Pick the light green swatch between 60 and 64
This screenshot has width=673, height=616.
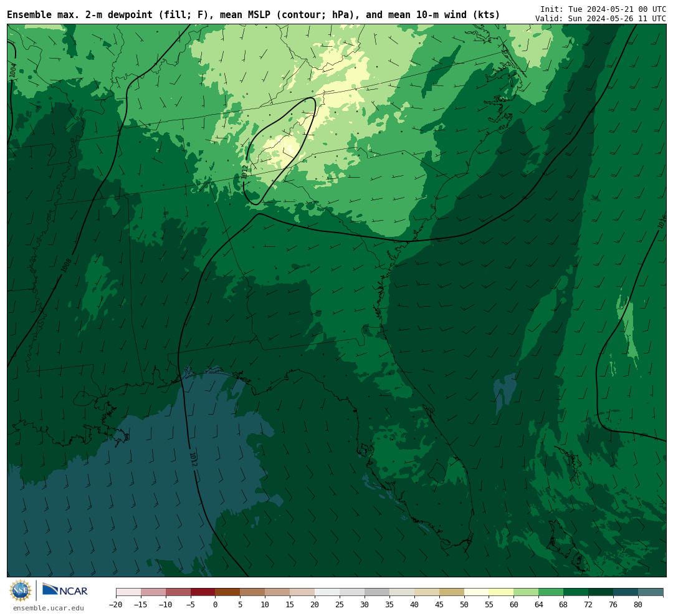click(x=526, y=592)
